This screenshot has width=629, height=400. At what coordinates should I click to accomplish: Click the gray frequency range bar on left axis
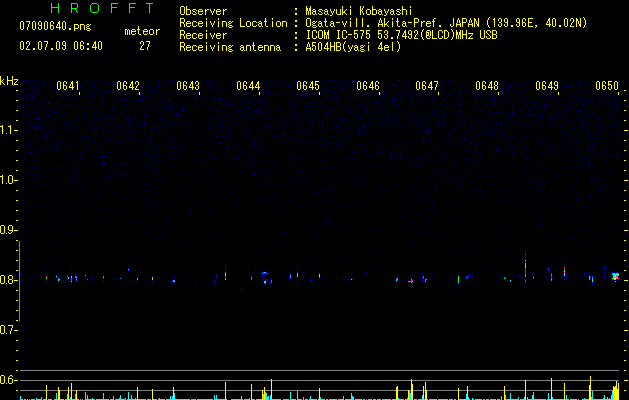click(19, 280)
